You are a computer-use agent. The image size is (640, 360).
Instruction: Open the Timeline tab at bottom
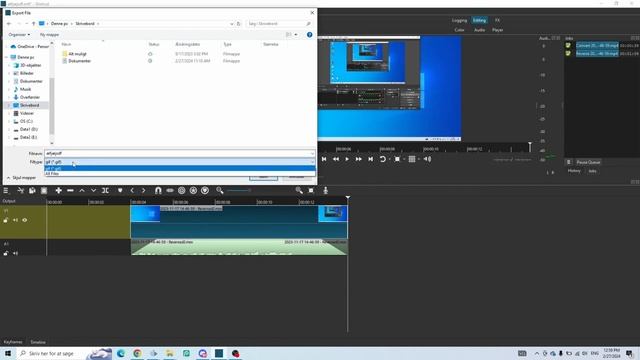point(38,342)
